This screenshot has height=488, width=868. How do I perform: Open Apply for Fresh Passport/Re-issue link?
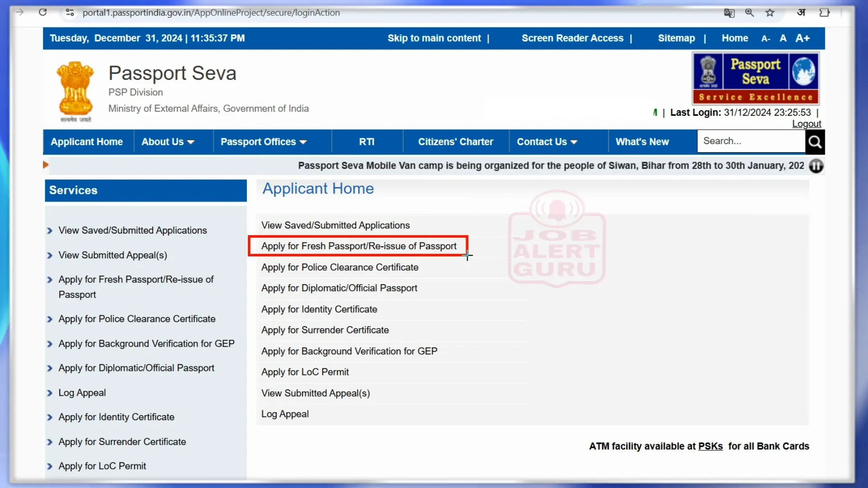coord(359,246)
